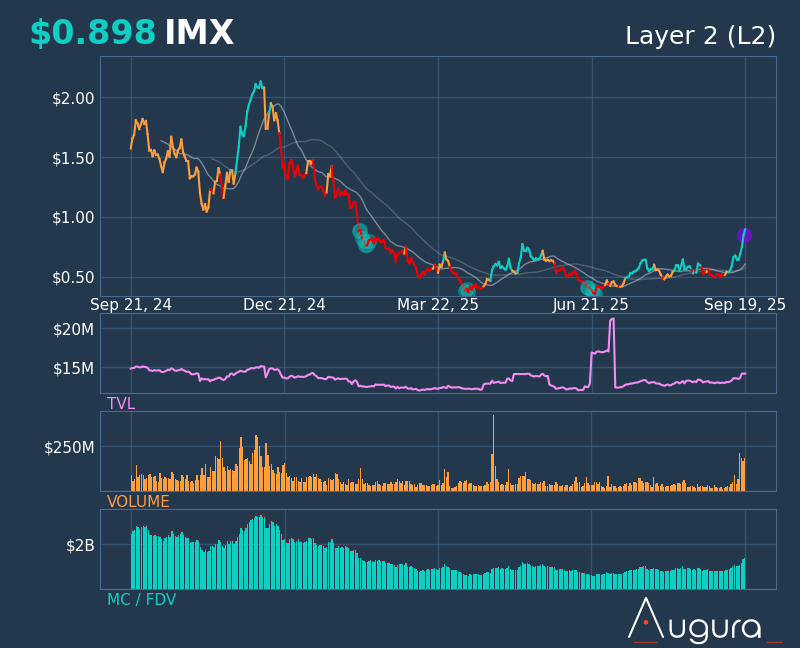Click the Mar 22, 25 date label
The image size is (800, 648).
pyautogui.click(x=438, y=305)
